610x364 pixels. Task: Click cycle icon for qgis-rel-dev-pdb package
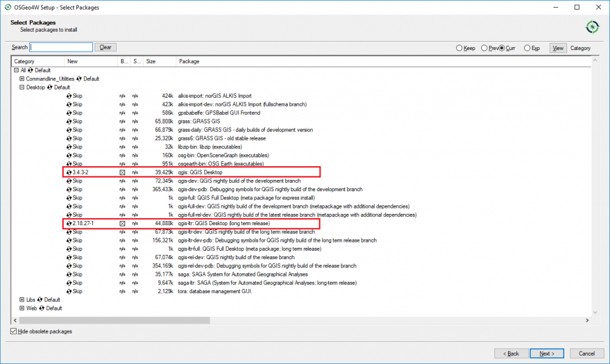tap(69, 266)
